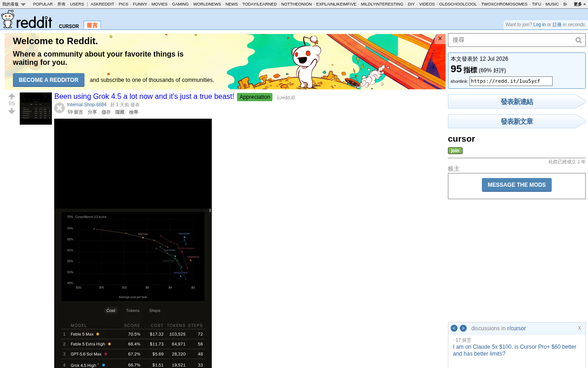Downvote the Grok 4.5 post
The height and width of the screenshot is (368, 588).
12,111
